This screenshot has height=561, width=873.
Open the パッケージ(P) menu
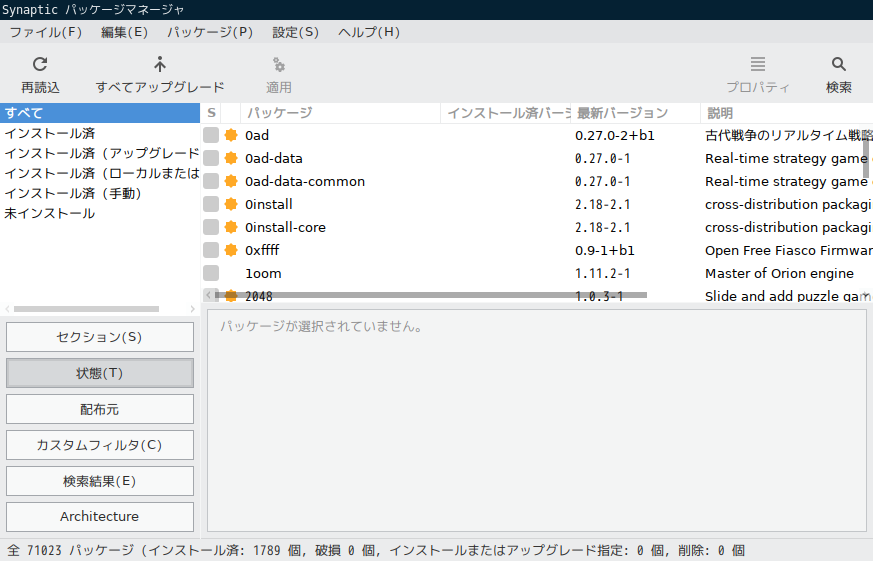click(x=210, y=32)
